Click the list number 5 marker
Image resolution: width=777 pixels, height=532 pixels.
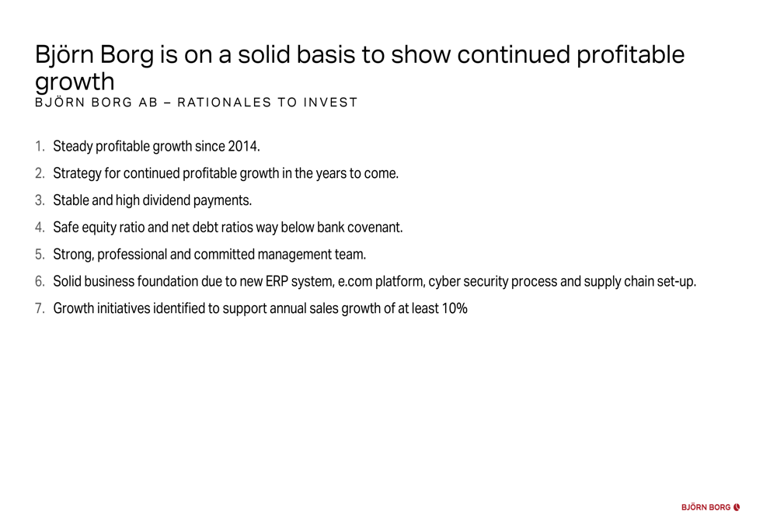tap(40, 255)
